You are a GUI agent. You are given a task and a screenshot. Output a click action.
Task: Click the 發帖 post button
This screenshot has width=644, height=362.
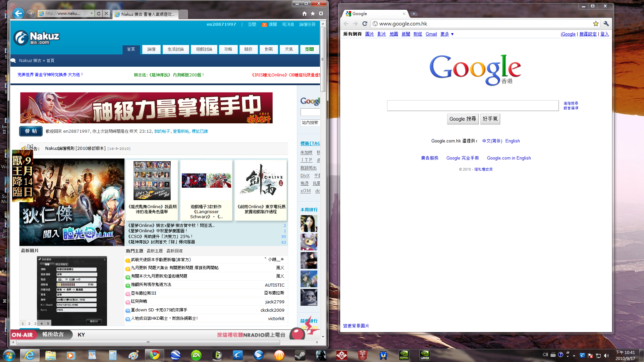[x=31, y=131]
